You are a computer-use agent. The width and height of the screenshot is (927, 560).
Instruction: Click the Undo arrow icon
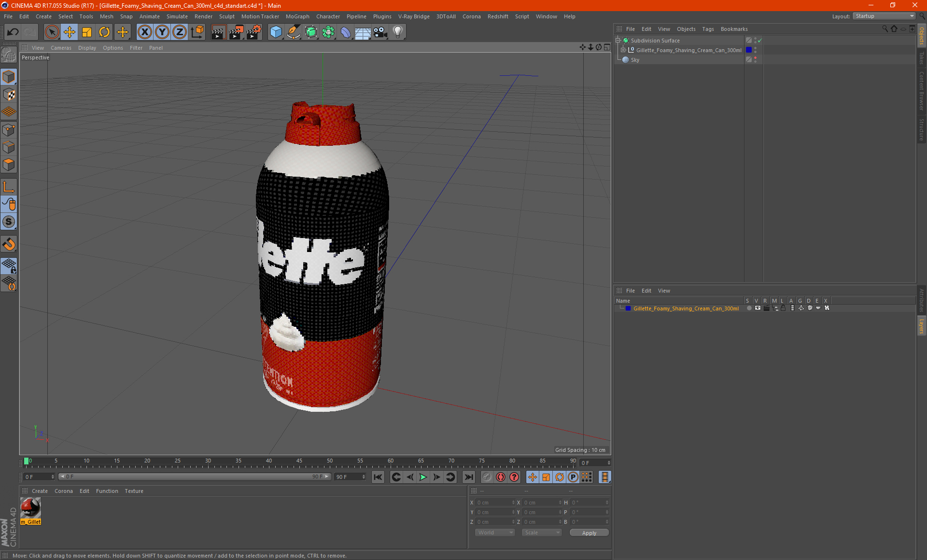[13, 32]
